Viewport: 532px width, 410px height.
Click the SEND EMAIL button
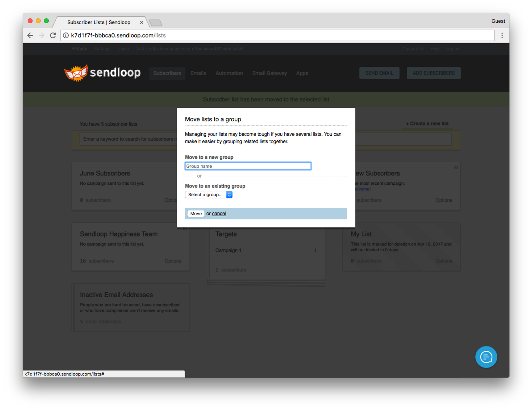tap(379, 73)
